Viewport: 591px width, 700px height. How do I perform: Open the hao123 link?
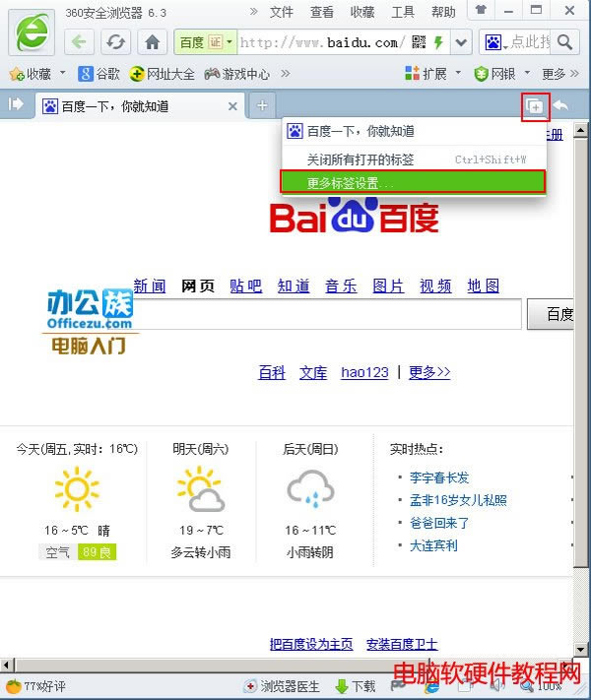[x=364, y=372]
